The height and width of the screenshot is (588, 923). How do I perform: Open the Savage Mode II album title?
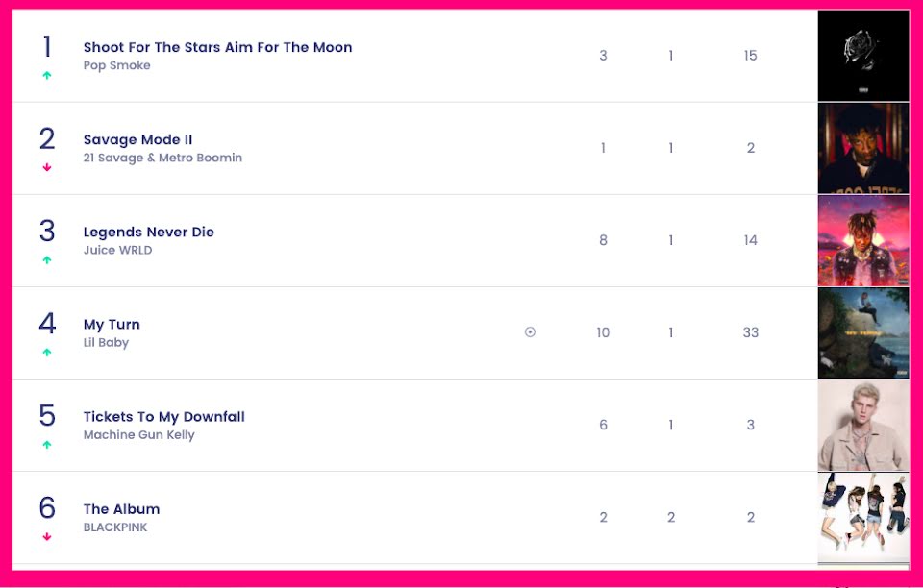click(x=137, y=139)
